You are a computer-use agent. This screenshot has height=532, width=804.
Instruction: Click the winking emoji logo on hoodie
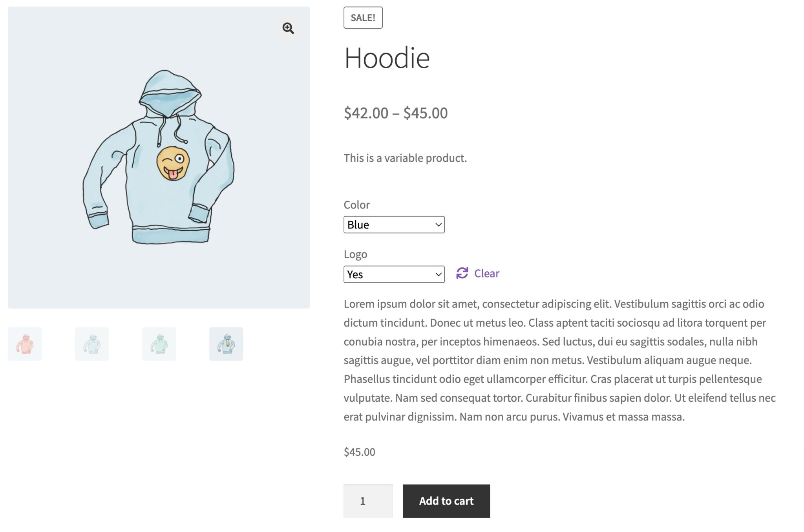(173, 163)
